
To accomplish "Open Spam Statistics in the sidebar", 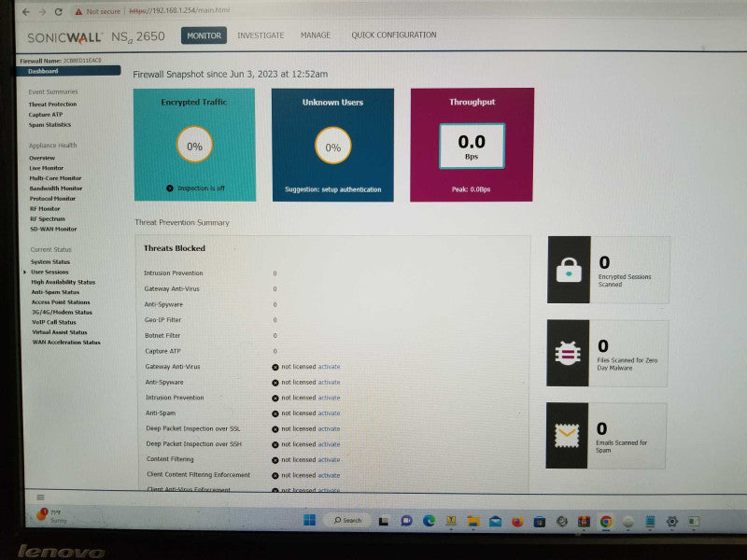I will coord(49,125).
